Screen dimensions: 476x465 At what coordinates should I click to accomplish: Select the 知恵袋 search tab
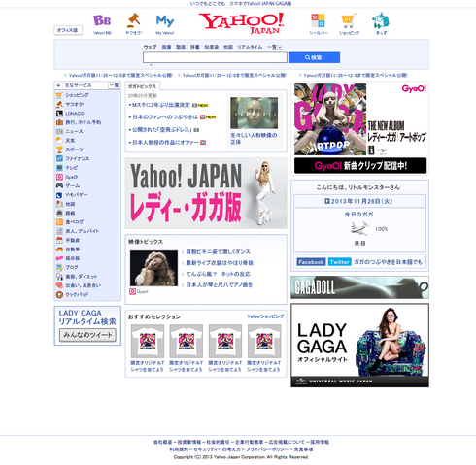212,47
